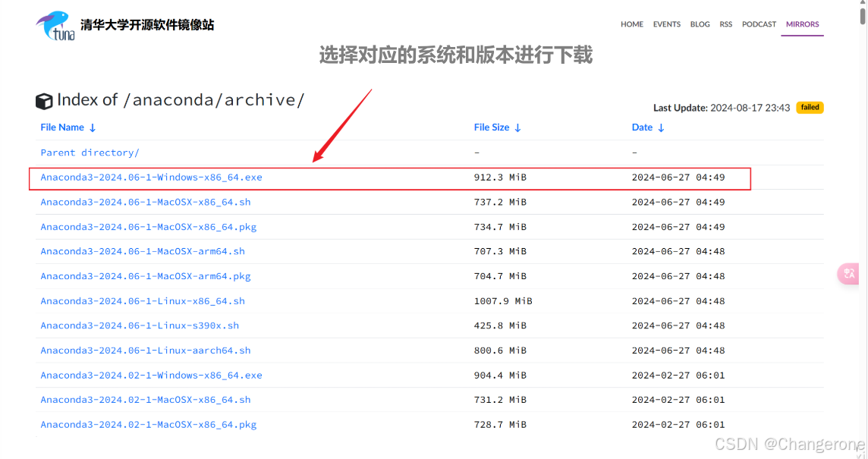This screenshot has width=868, height=459.
Task: Go to the BLOG page
Action: (x=700, y=24)
